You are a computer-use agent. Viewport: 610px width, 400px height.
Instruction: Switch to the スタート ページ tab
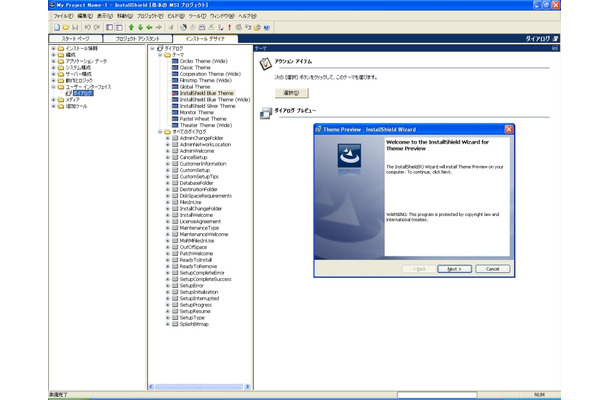coord(75,39)
